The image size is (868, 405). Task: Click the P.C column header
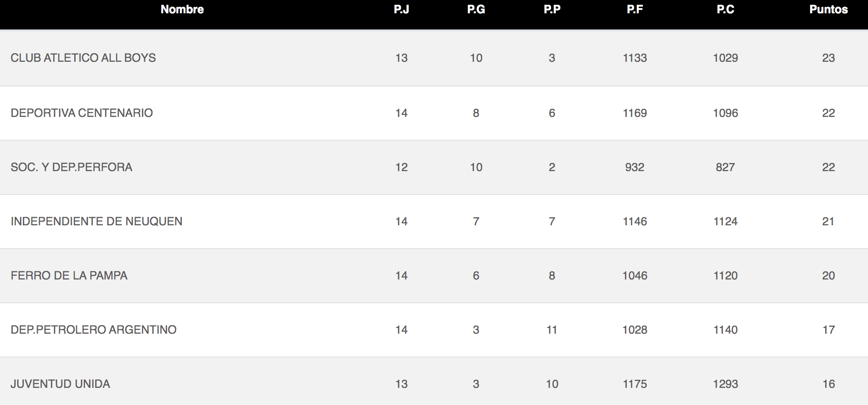tap(726, 10)
